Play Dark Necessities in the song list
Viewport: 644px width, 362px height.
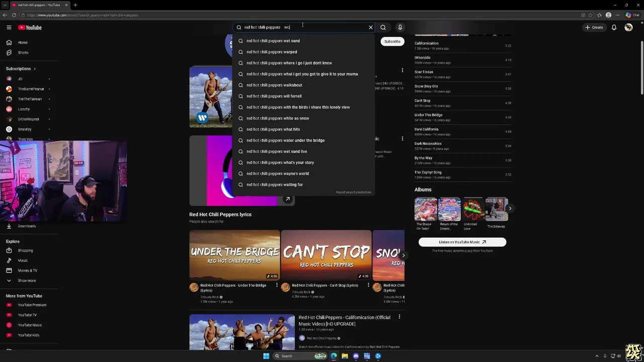(462, 146)
